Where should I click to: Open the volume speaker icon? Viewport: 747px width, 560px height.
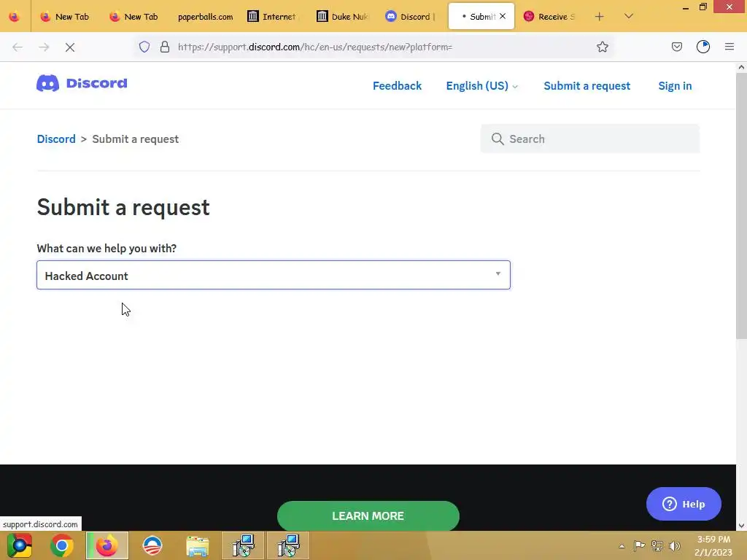tap(675, 545)
